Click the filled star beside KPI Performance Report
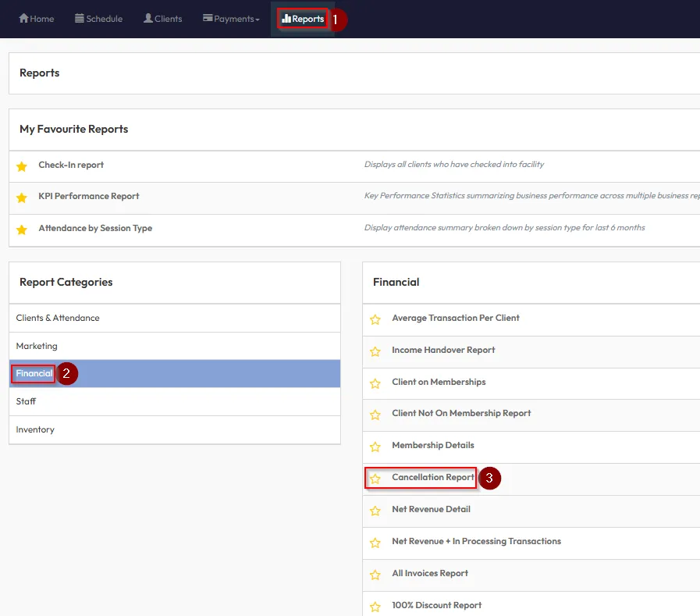This screenshot has height=616, width=700. click(22, 198)
